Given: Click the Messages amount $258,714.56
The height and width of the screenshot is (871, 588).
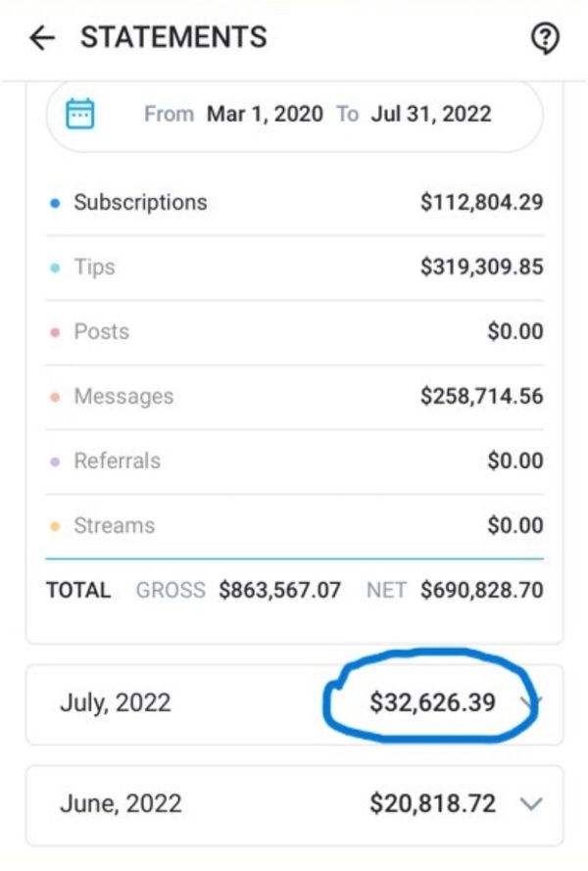Looking at the screenshot, I should click(x=482, y=396).
